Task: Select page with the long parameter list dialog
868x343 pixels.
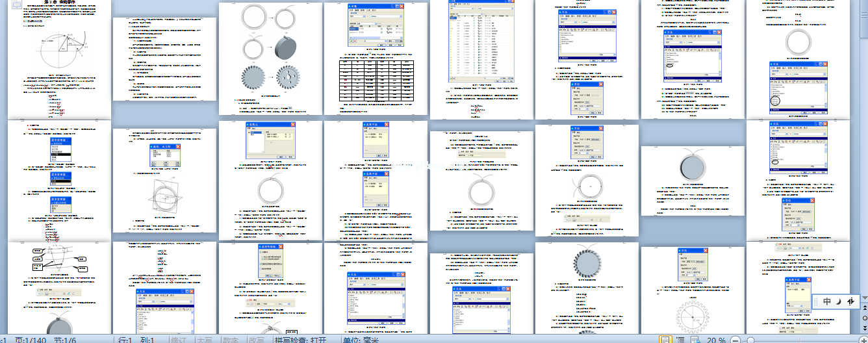Action: [x=481, y=59]
